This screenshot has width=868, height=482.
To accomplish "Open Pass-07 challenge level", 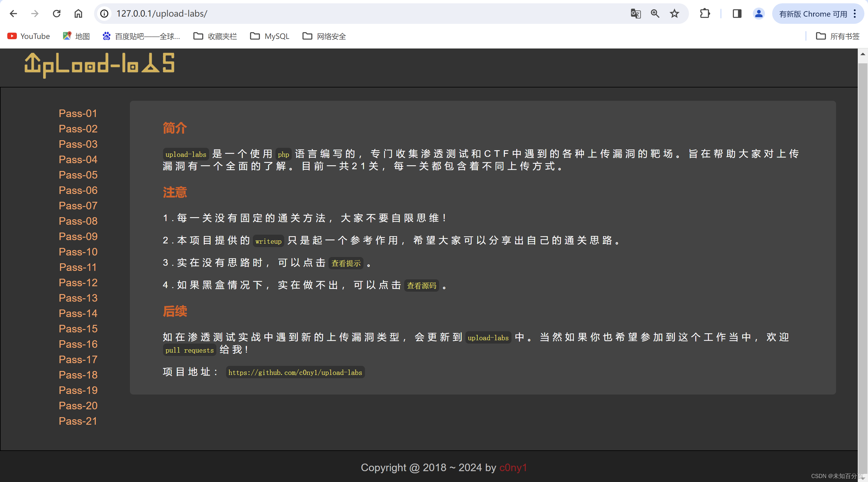I will (x=78, y=205).
